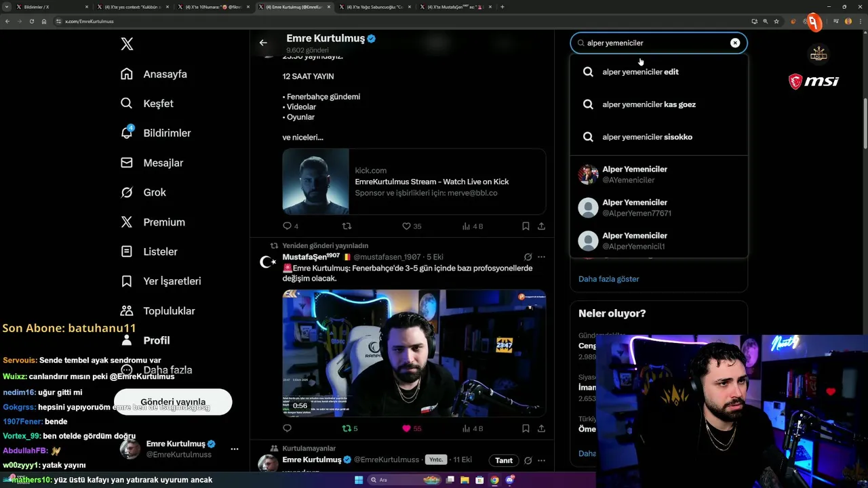Open the @AlperYemenicil1 profile result

pos(658,241)
